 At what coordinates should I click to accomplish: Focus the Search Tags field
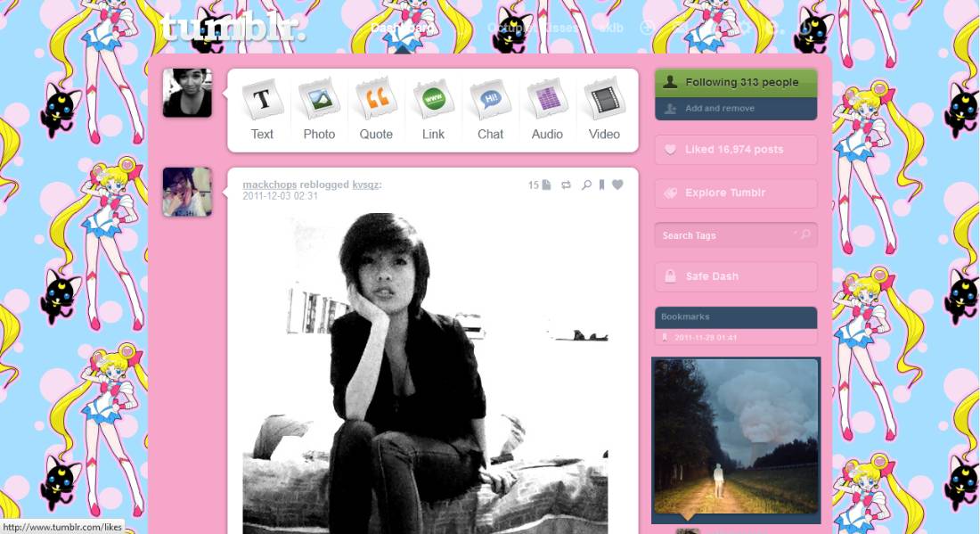[736, 235]
